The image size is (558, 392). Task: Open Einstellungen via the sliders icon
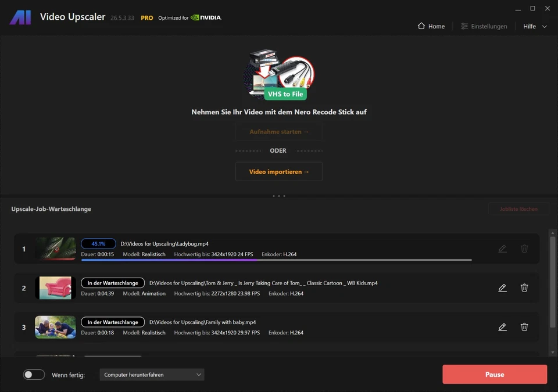(x=464, y=26)
